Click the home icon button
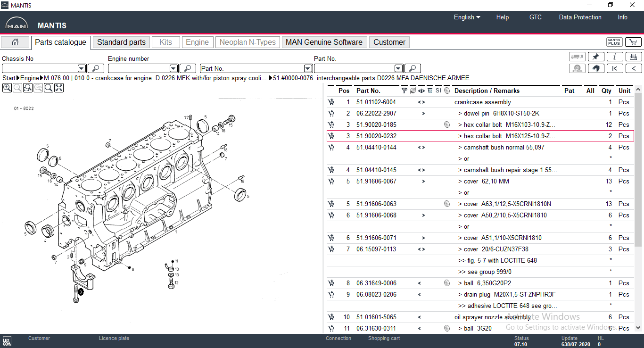644x348 pixels. tap(15, 42)
